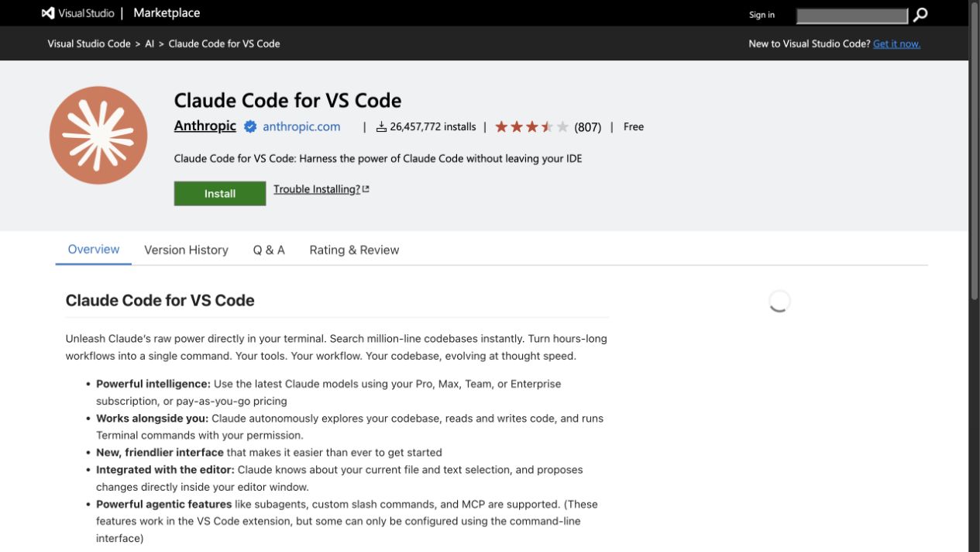Visit the anthropic.com domain link
The height and width of the screenshot is (552, 980).
click(301, 126)
